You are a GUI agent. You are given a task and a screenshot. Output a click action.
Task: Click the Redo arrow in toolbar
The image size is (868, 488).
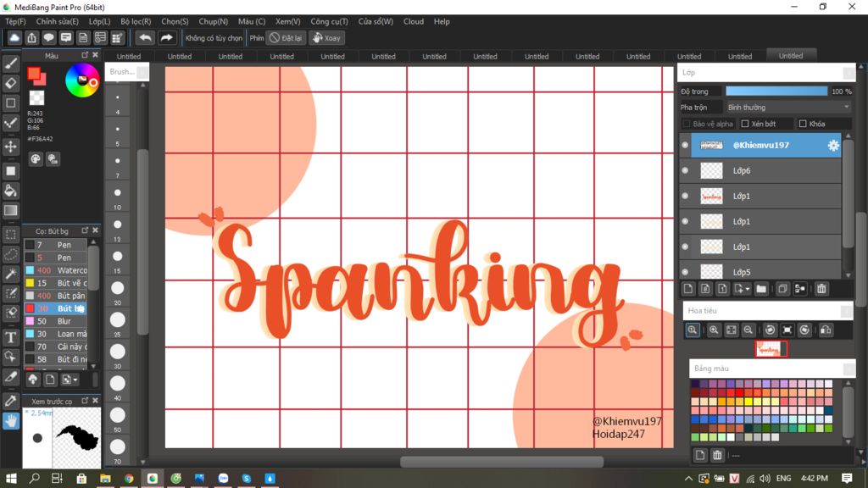point(166,37)
